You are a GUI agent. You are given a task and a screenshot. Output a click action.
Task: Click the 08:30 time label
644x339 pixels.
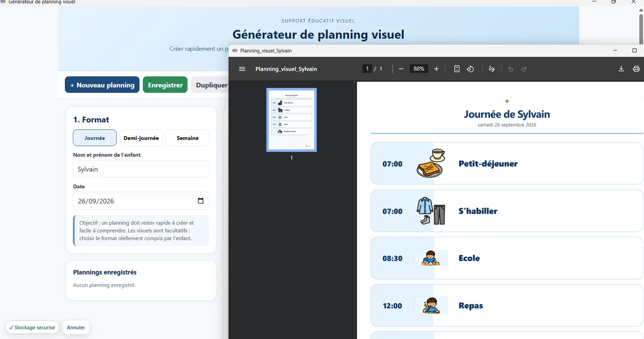pyautogui.click(x=392, y=258)
